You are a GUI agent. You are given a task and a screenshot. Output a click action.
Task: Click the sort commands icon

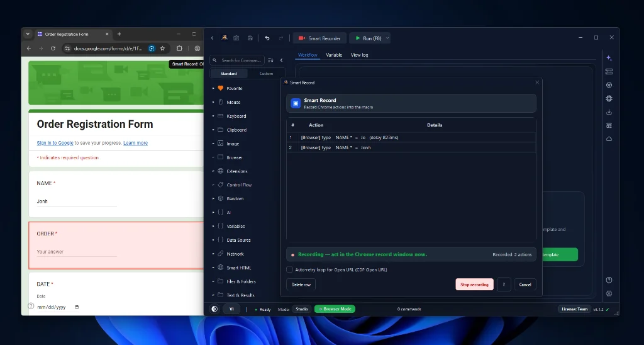(x=270, y=60)
